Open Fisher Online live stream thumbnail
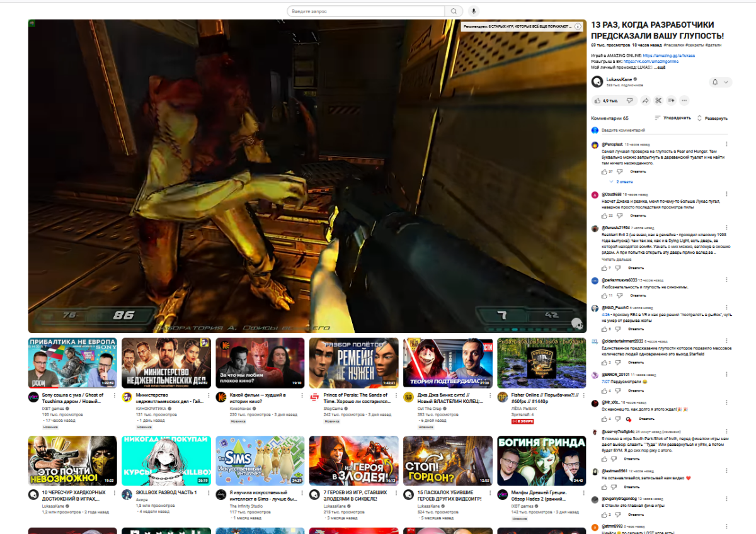 click(541, 363)
